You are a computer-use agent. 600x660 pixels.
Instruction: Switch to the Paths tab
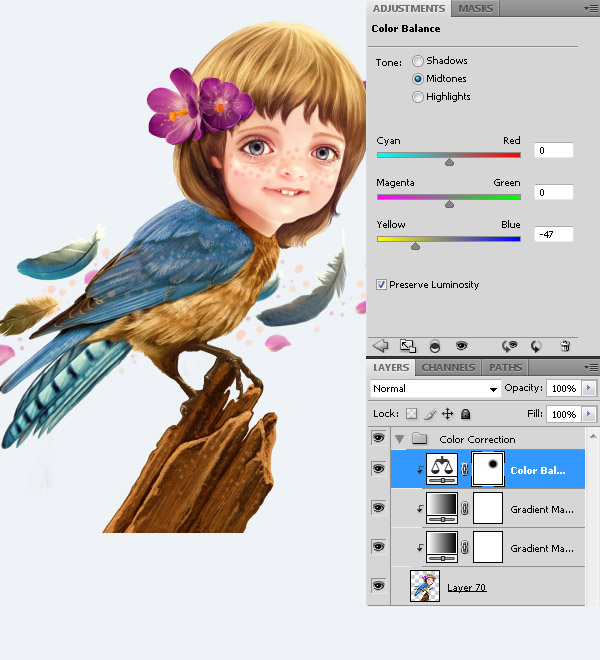tap(505, 367)
